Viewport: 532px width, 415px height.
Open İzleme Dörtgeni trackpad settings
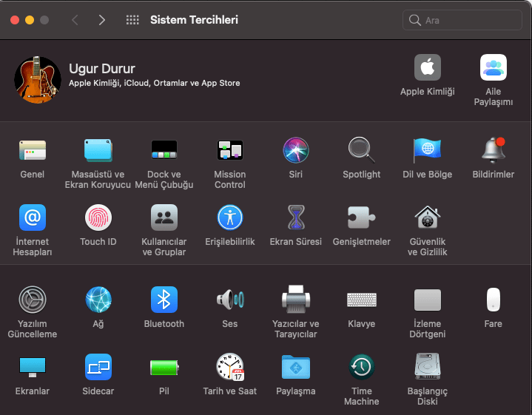(427, 300)
